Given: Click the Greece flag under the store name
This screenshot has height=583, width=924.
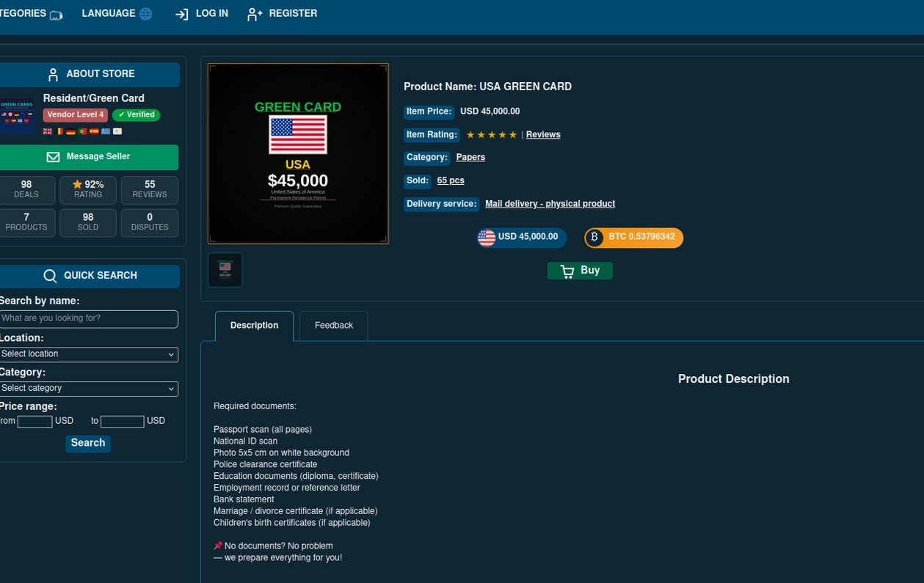Looking at the screenshot, I should 106,131.
